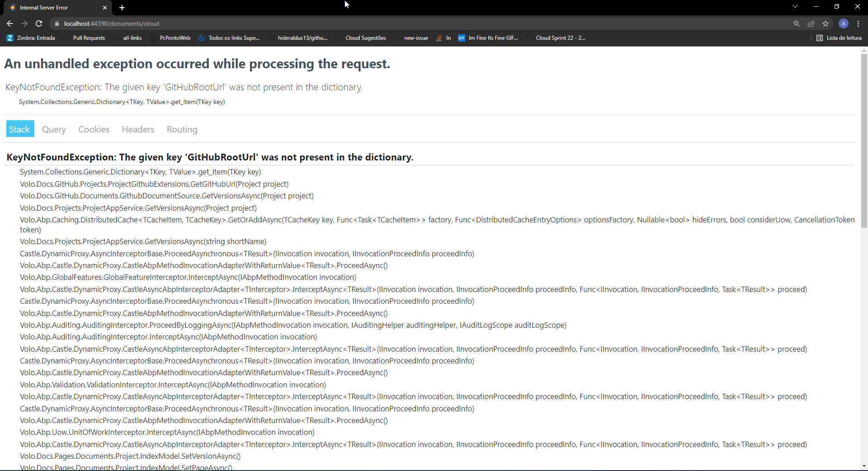Viewport: 868px width, 471px height.
Task: Open the Zimbra: Entrada bookmark
Action: pos(31,38)
